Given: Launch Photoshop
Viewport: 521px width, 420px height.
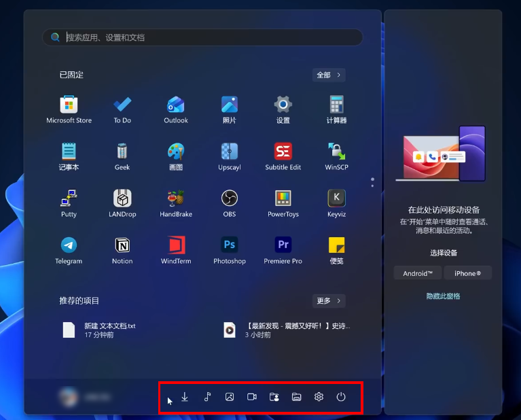Looking at the screenshot, I should (230, 250).
